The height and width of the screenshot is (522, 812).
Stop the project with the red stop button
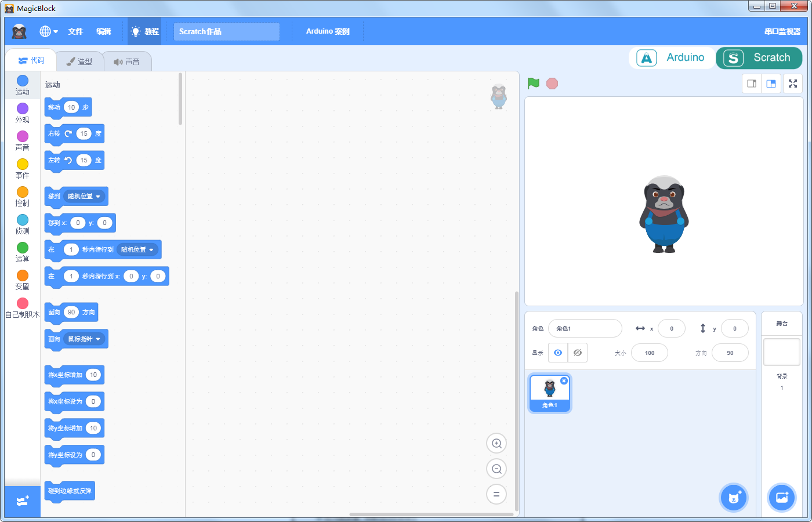tap(552, 84)
